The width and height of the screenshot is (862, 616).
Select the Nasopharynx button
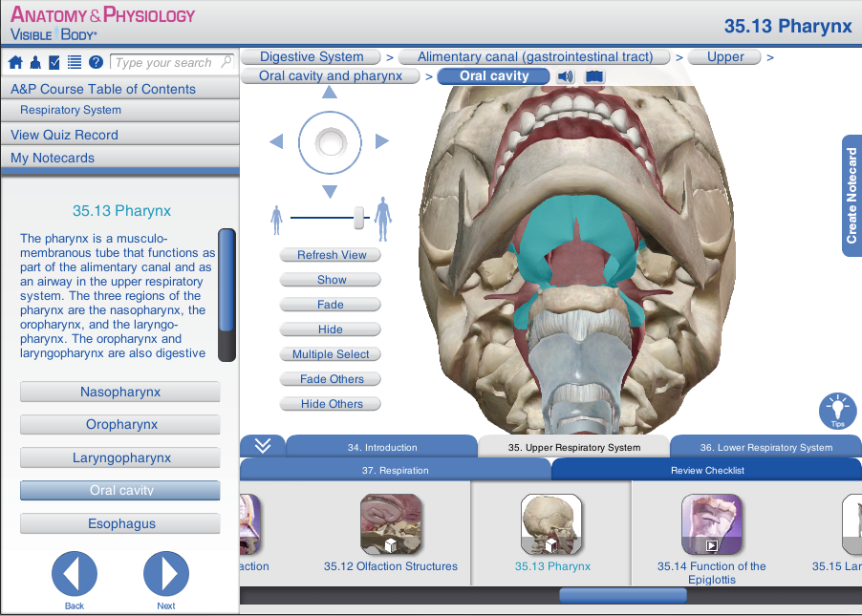click(x=119, y=392)
